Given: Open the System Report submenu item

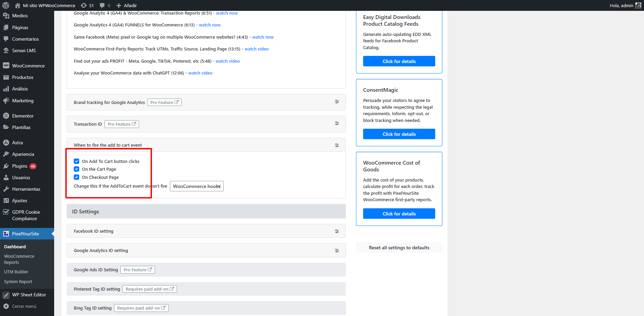Looking at the screenshot, I should click(18, 281).
